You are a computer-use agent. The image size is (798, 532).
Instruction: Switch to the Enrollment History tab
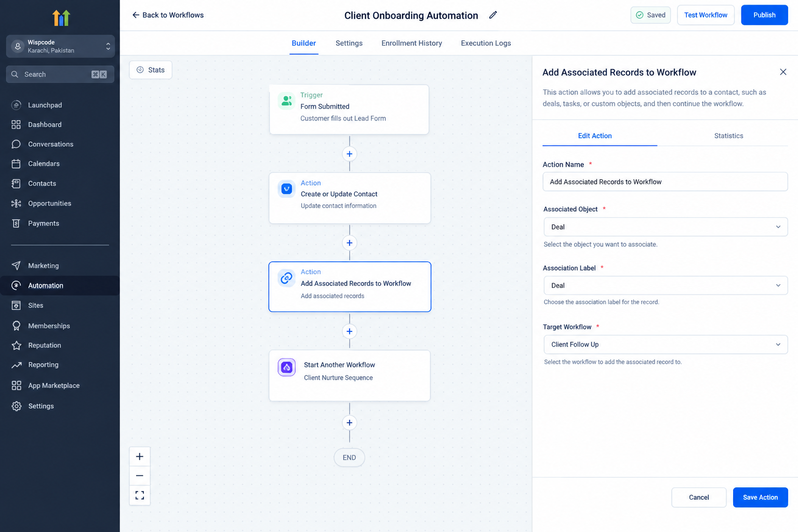[x=411, y=43]
